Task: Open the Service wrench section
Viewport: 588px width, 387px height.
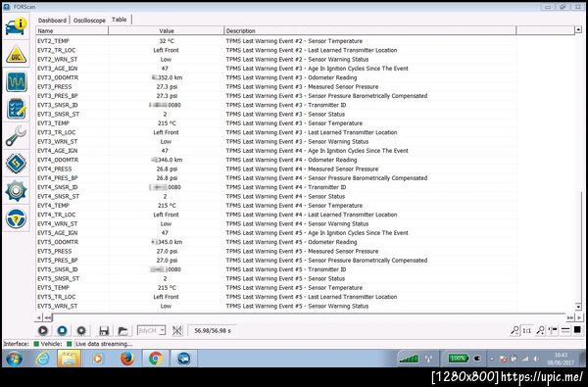Action: pyautogui.click(x=16, y=136)
